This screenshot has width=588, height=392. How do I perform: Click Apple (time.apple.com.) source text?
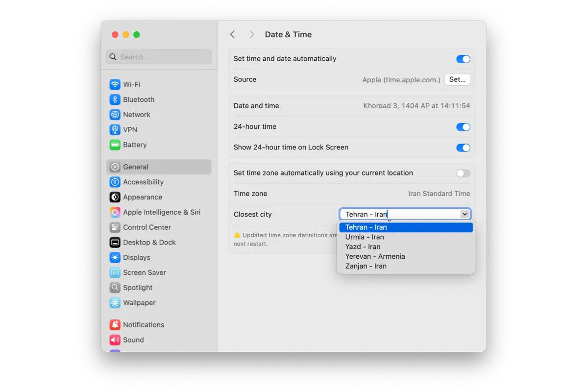(401, 79)
